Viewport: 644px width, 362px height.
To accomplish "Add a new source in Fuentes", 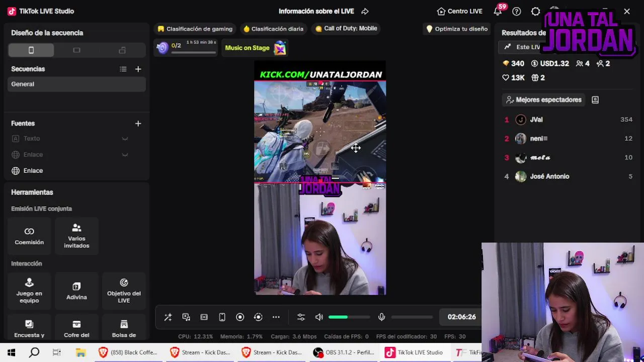I will [138, 123].
